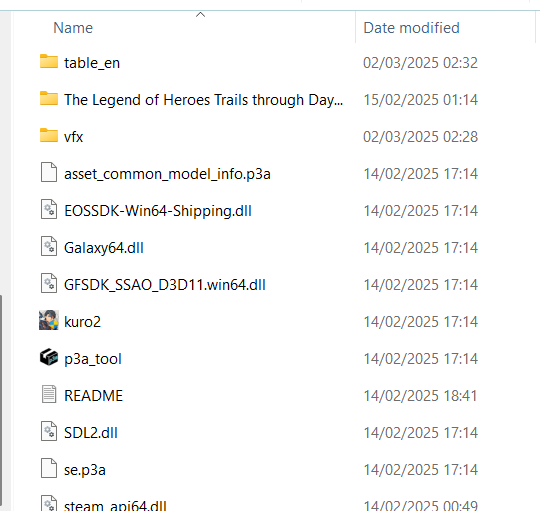
Task: Click README date 14/02/2025 18:41
Action: click(x=420, y=396)
